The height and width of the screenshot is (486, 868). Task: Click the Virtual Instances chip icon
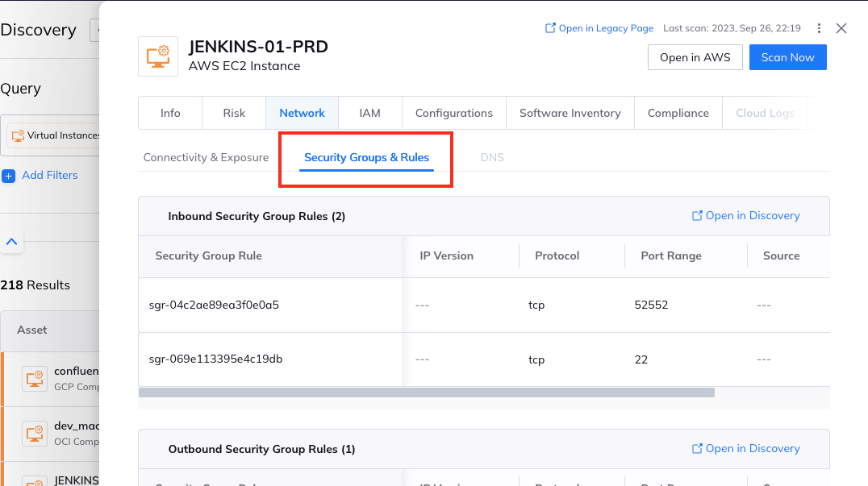[x=19, y=135]
